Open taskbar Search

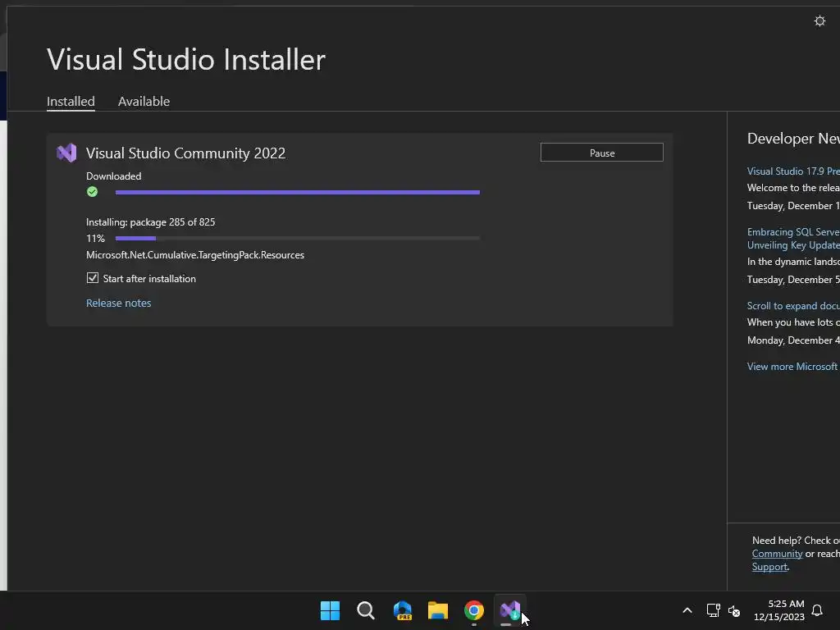[366, 610]
